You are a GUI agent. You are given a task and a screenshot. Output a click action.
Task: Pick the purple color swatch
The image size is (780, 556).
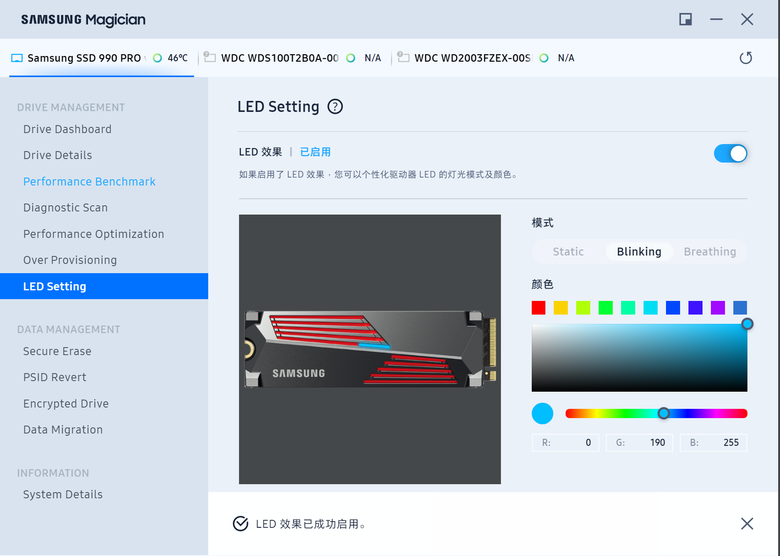(x=717, y=307)
